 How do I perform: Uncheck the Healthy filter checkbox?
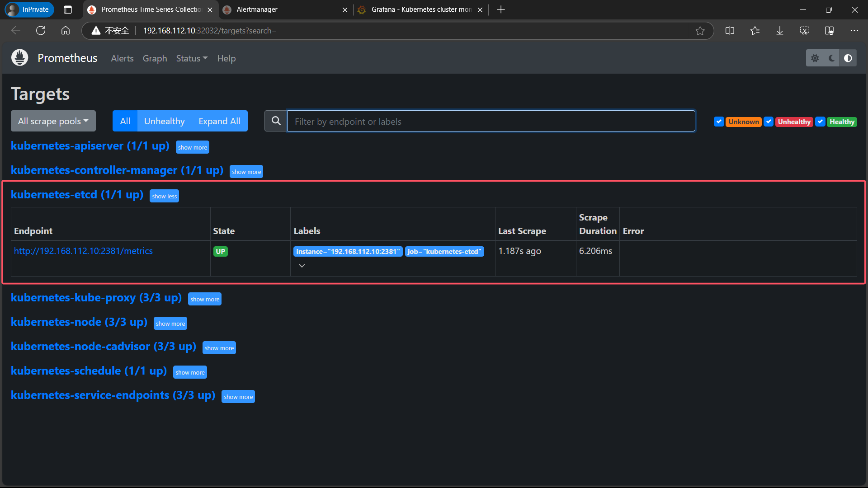(820, 122)
